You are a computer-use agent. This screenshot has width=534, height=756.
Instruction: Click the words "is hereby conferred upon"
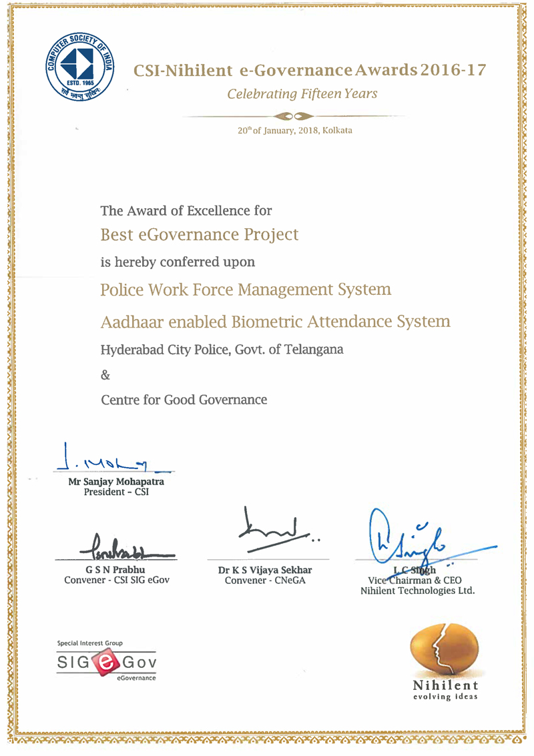tap(178, 262)
